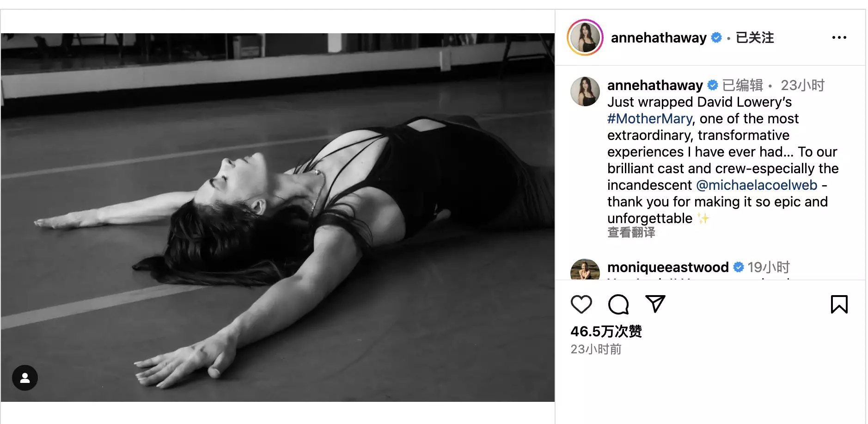
Task: Click 查看翻译 to translate the caption
Action: 631,232
